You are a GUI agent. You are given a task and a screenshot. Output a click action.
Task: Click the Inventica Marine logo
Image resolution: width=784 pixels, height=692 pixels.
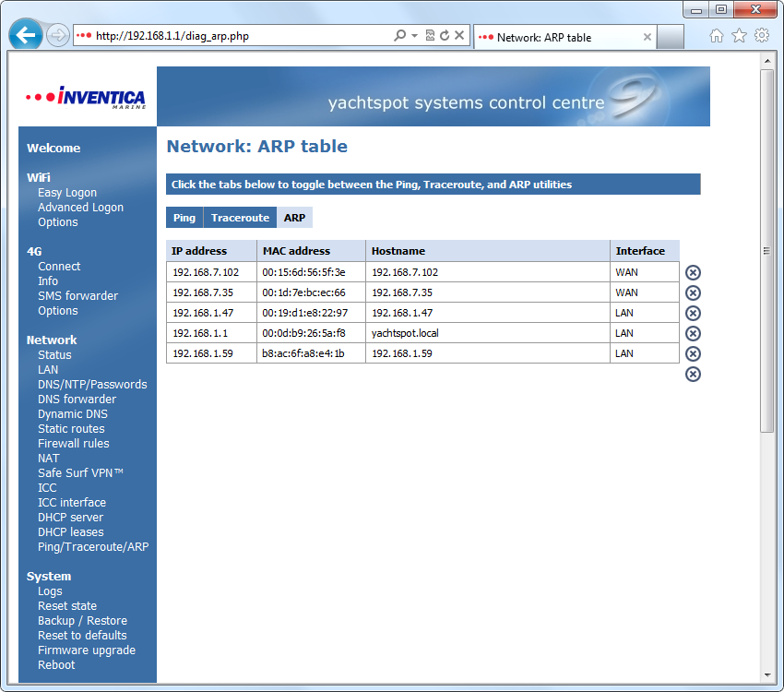tap(86, 97)
